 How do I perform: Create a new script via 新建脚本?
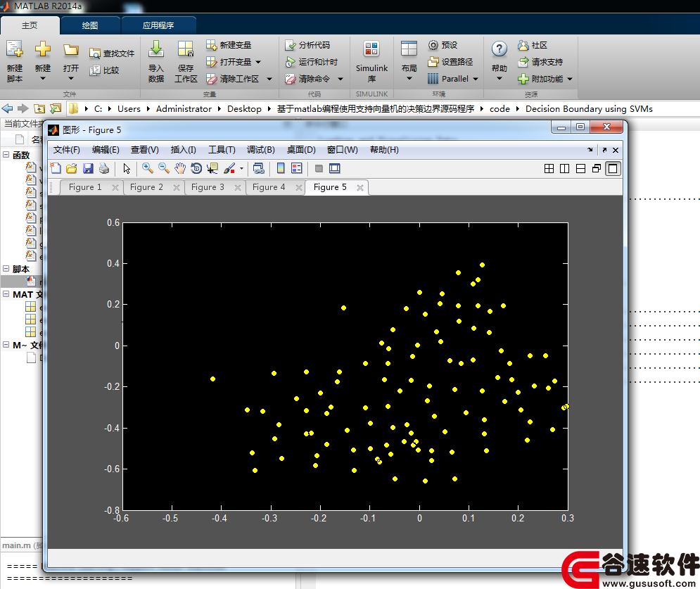(15, 61)
